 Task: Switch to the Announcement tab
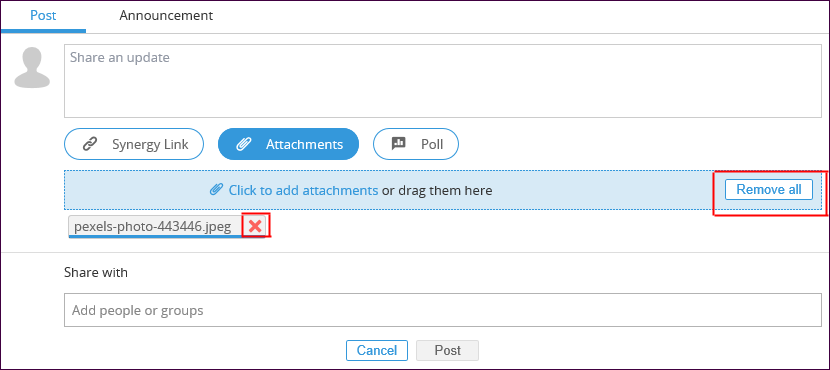pos(166,15)
